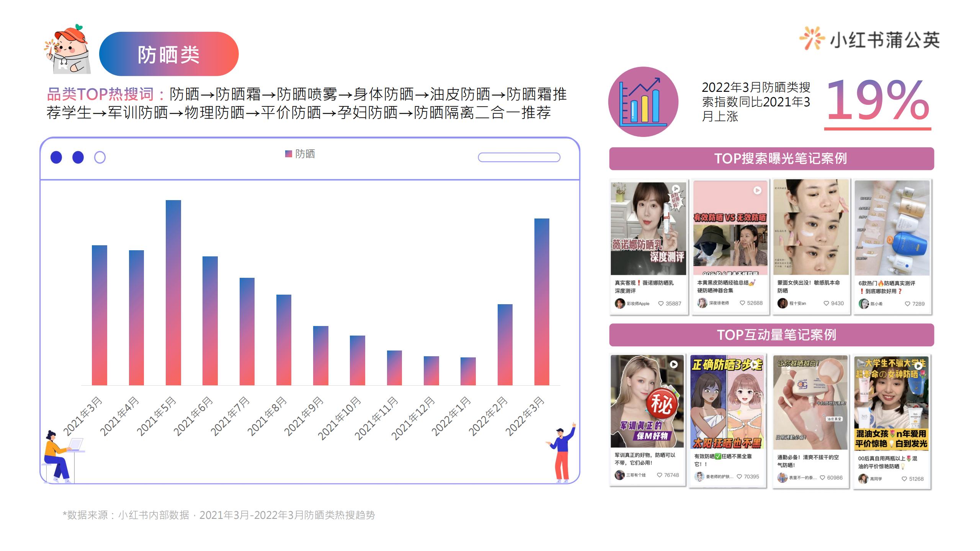
Task: Click the first filled blue dot
Action: pyautogui.click(x=56, y=157)
